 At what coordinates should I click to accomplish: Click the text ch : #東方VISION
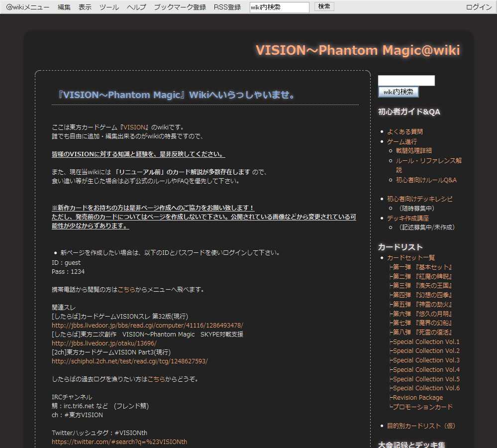point(77,415)
